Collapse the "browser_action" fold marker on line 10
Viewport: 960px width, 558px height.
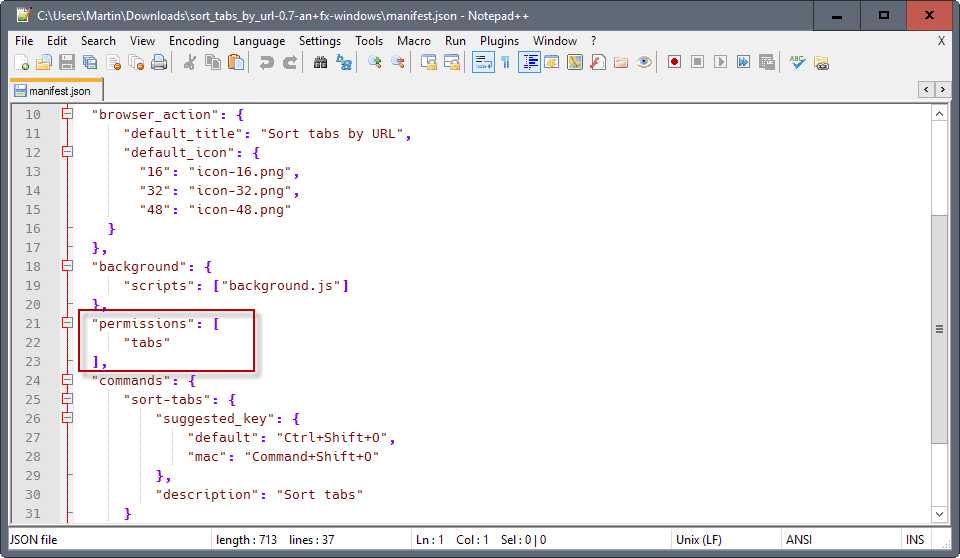[67, 114]
